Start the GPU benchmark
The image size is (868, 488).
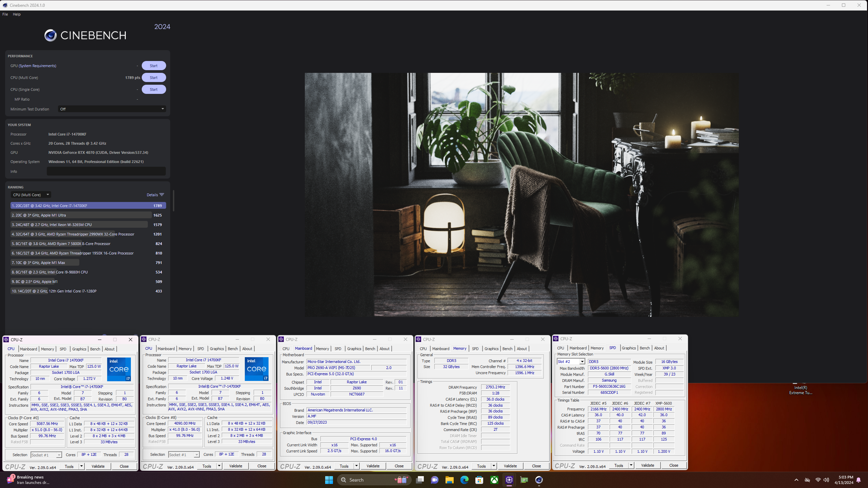coord(154,66)
